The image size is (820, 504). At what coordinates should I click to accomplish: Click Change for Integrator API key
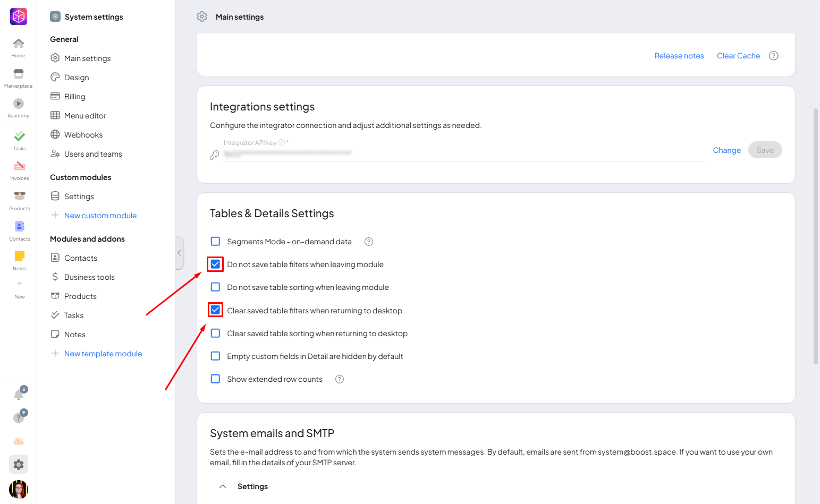pyautogui.click(x=726, y=150)
